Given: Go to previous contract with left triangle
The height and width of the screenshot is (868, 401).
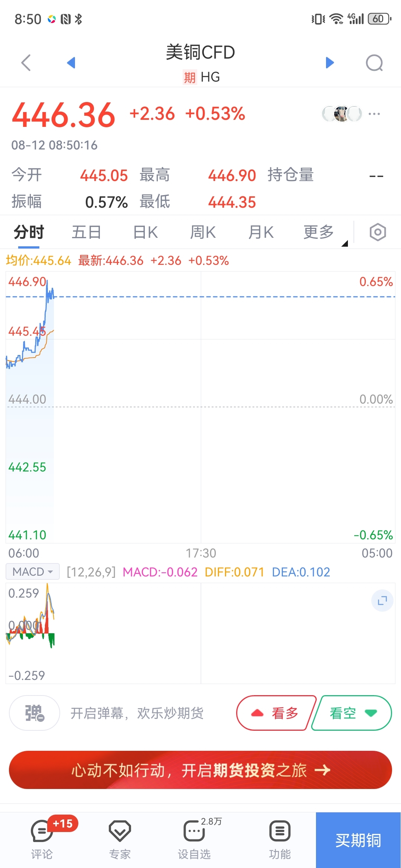Looking at the screenshot, I should 71,62.
